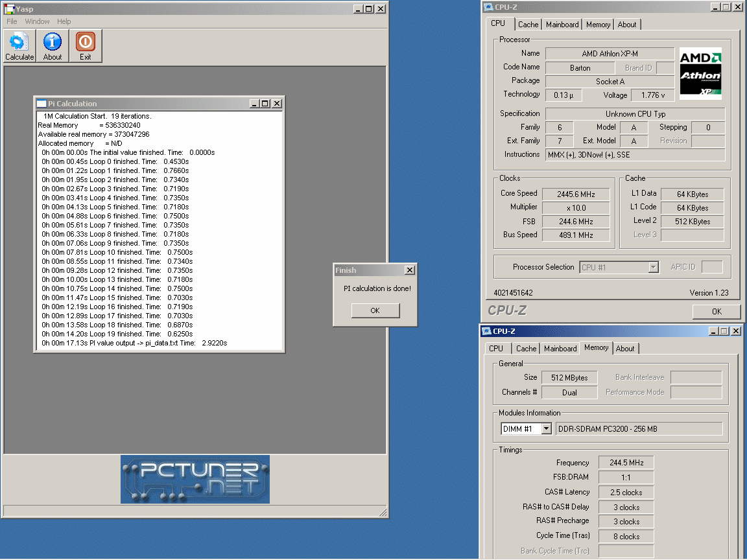Click the Core Speed 2445.6 MHz field
The width and height of the screenshot is (747, 560).
tap(576, 194)
